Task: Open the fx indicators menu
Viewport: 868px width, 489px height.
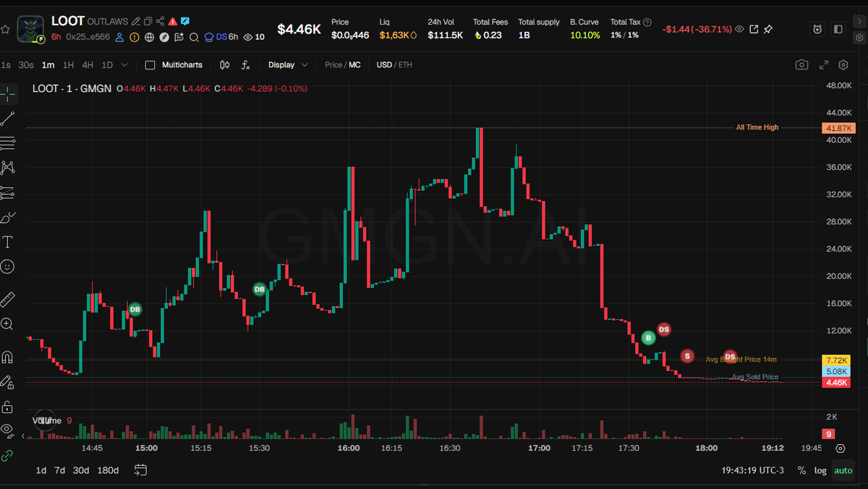Action: tap(245, 65)
